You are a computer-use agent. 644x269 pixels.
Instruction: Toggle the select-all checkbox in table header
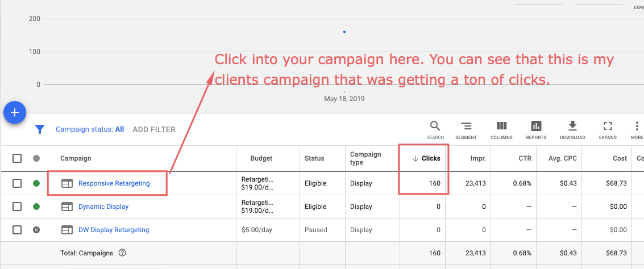(x=17, y=158)
